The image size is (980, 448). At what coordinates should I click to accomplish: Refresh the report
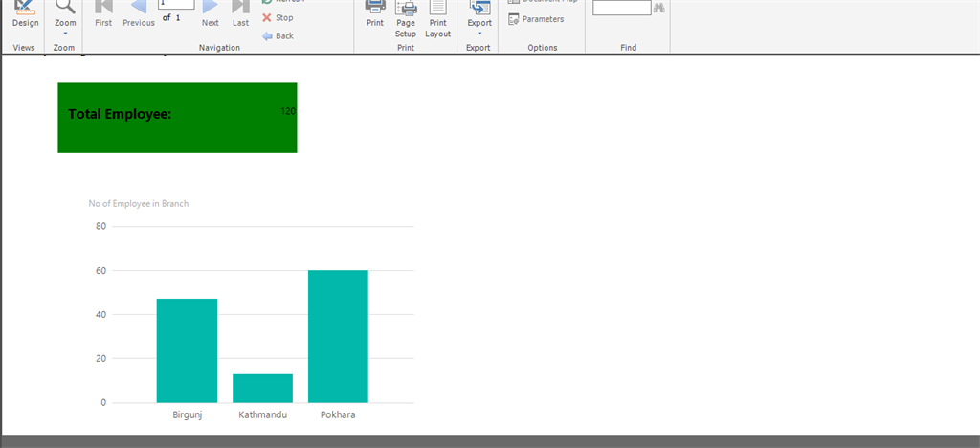pos(283,2)
